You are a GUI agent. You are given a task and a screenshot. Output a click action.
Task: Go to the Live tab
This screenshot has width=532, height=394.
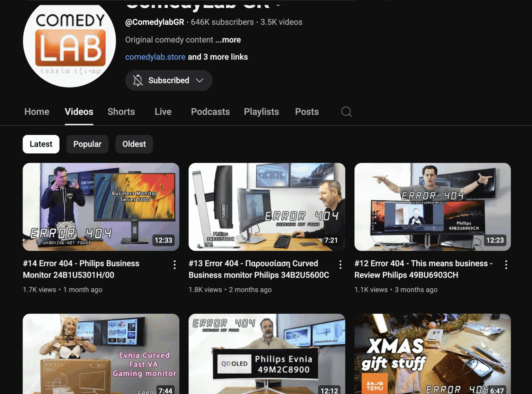point(163,111)
